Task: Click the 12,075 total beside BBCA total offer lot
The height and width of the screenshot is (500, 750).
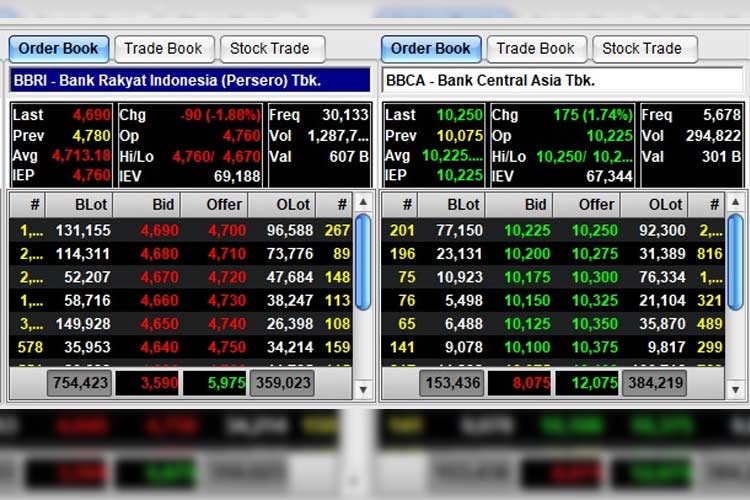Action: click(587, 383)
